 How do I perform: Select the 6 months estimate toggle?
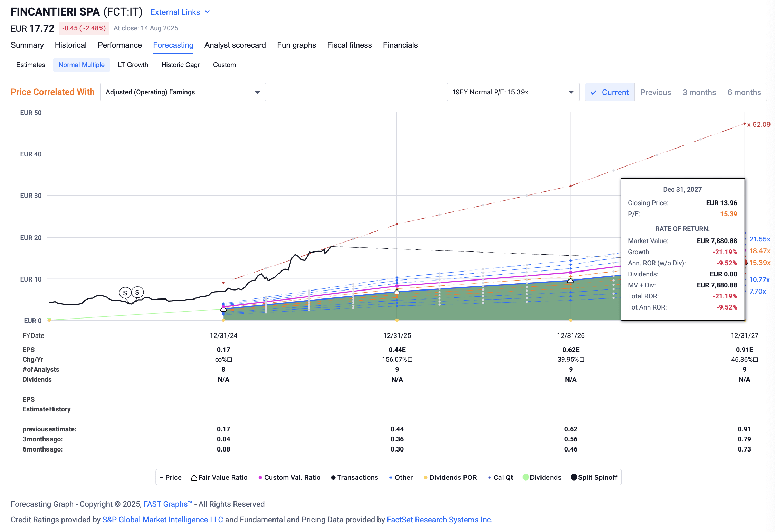[744, 92]
